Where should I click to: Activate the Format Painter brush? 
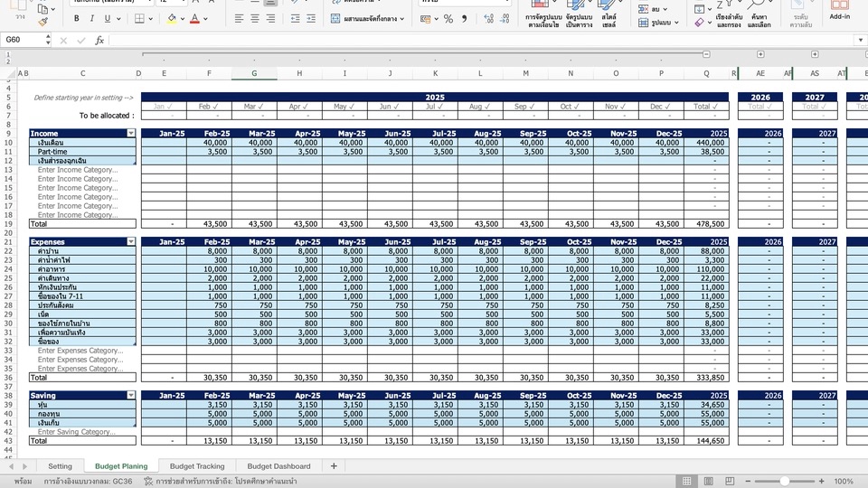coord(42,22)
